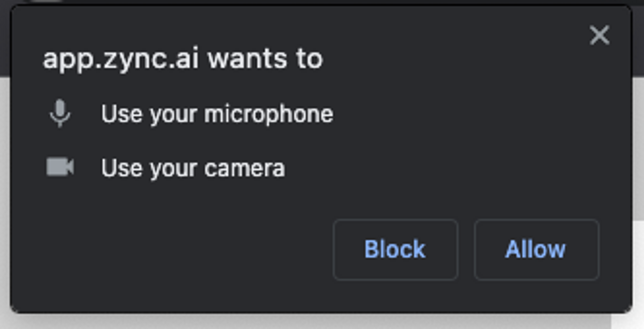
Task: Select the mic glyph beside microphone permission
Action: pyautogui.click(x=60, y=113)
